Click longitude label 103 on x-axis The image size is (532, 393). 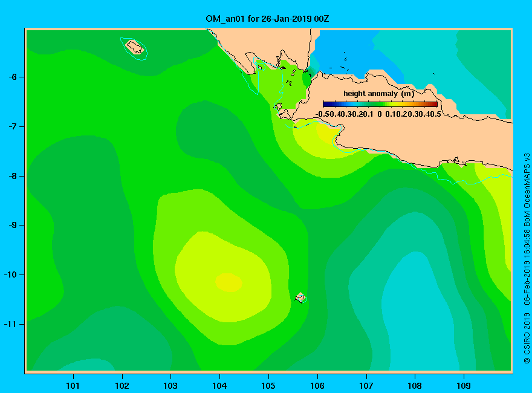point(170,386)
